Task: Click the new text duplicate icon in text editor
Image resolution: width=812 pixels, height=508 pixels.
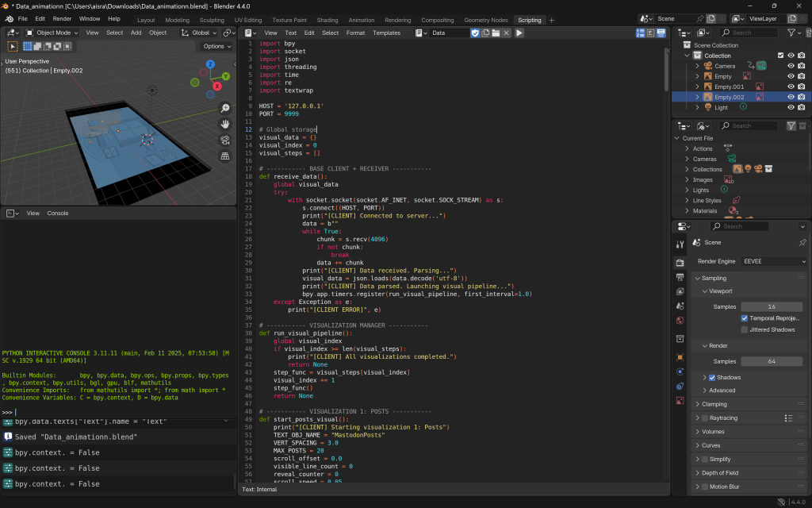Action: point(485,33)
